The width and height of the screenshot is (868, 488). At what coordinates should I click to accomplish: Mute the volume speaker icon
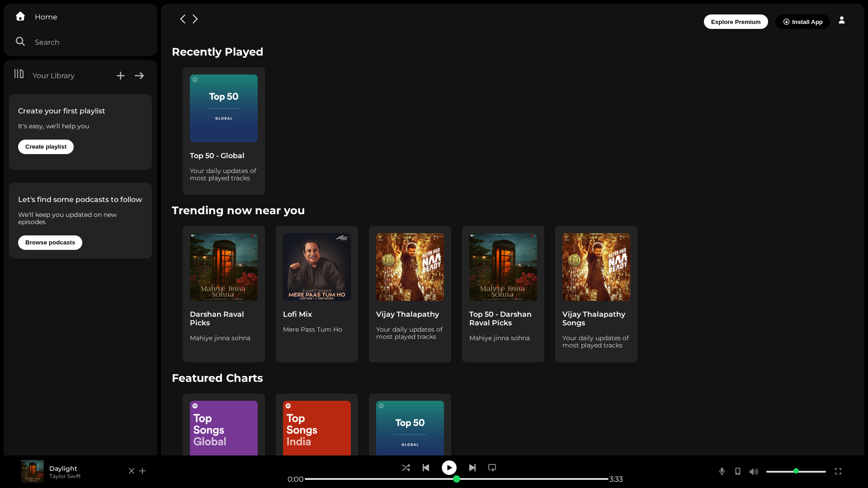pyautogui.click(x=754, y=471)
